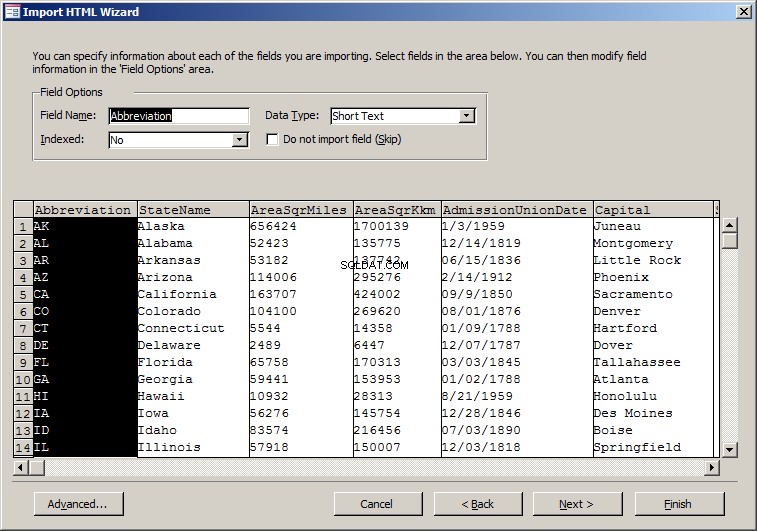
Task: Click the Juneau capital cell
Action: [653, 226]
